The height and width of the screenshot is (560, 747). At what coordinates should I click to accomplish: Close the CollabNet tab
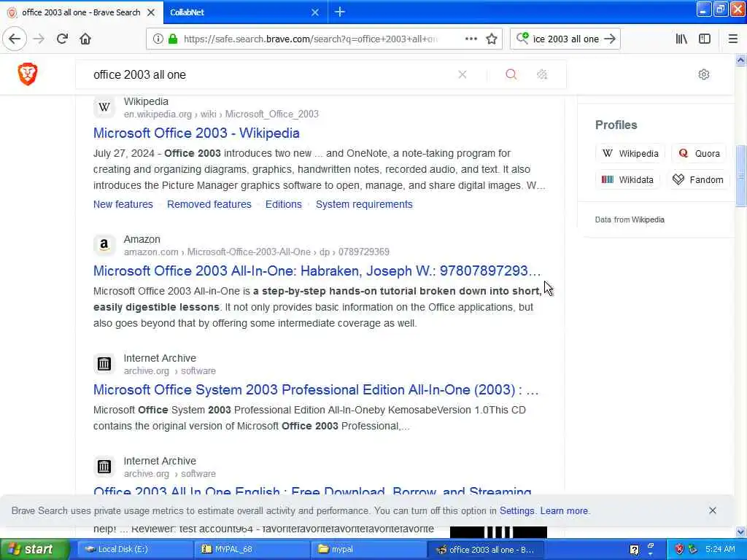click(315, 12)
